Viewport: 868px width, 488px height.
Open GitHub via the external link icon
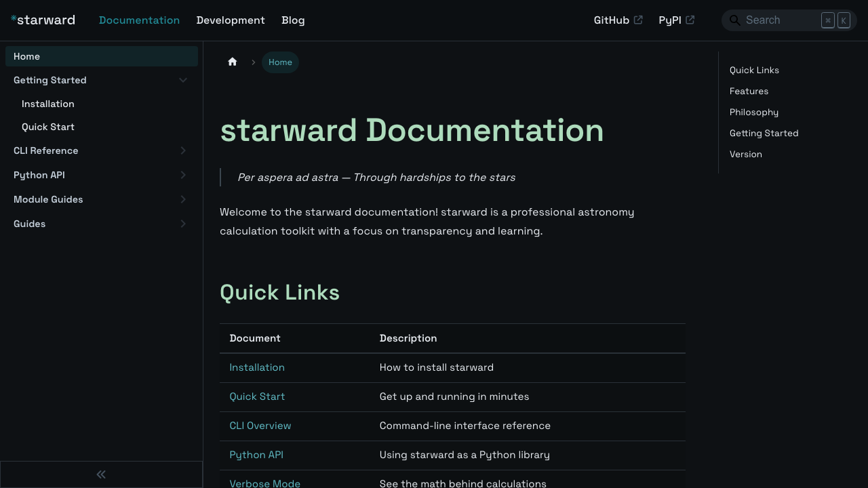click(638, 20)
